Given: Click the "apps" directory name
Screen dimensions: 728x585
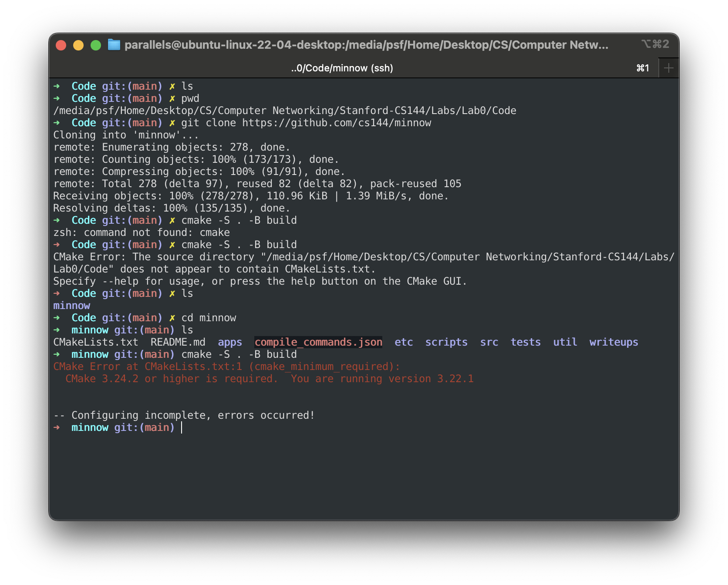Looking at the screenshot, I should click(230, 342).
